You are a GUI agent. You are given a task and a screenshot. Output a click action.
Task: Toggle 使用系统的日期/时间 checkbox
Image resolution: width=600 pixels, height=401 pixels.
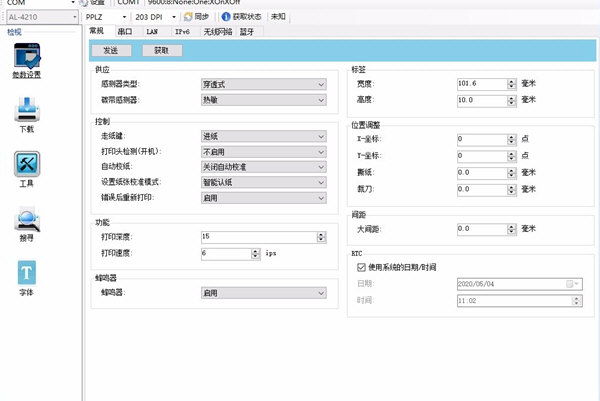click(x=361, y=267)
